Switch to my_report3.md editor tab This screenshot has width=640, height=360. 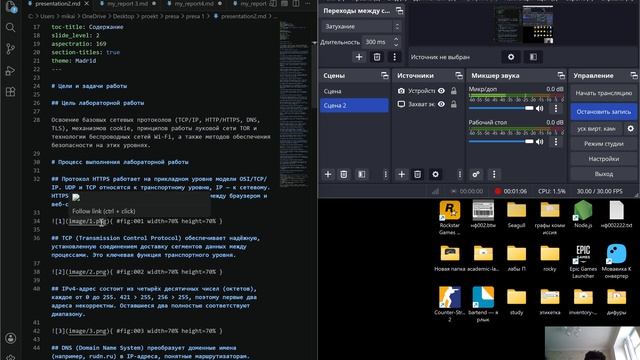pyautogui.click(x=128, y=4)
